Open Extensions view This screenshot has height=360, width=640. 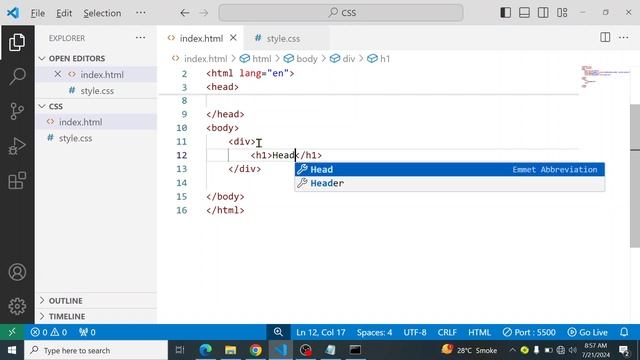click(x=17, y=180)
